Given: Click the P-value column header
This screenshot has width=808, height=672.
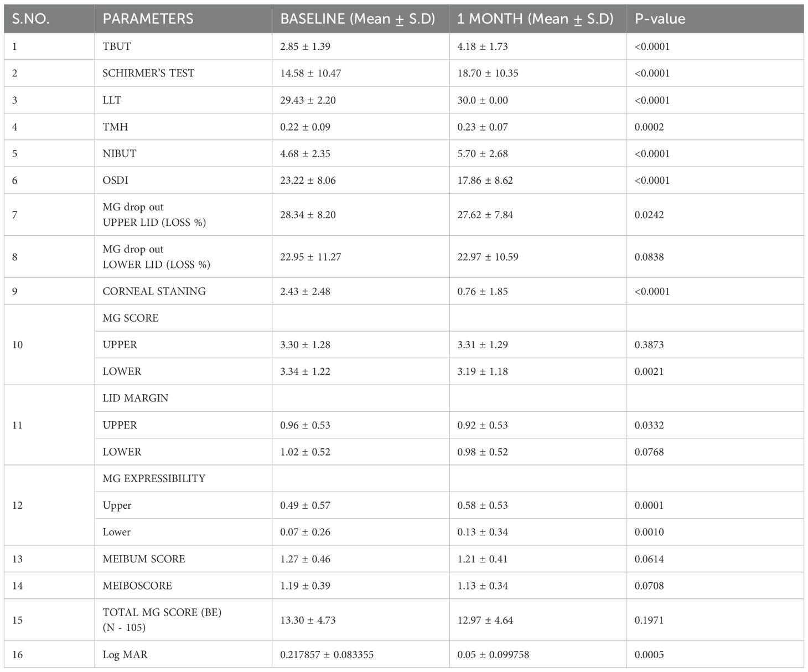Looking at the screenshot, I should click(x=660, y=19).
